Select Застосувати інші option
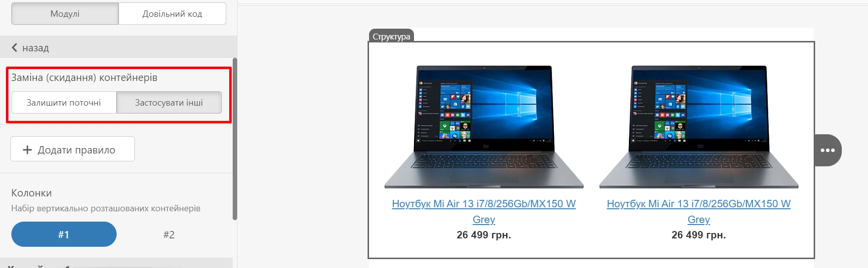The image size is (868, 268). click(169, 103)
